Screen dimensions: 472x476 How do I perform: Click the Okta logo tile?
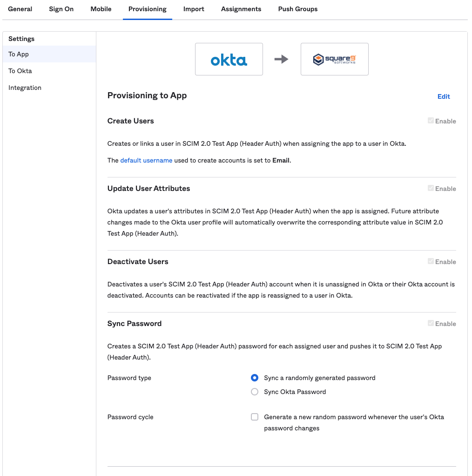[x=229, y=59]
